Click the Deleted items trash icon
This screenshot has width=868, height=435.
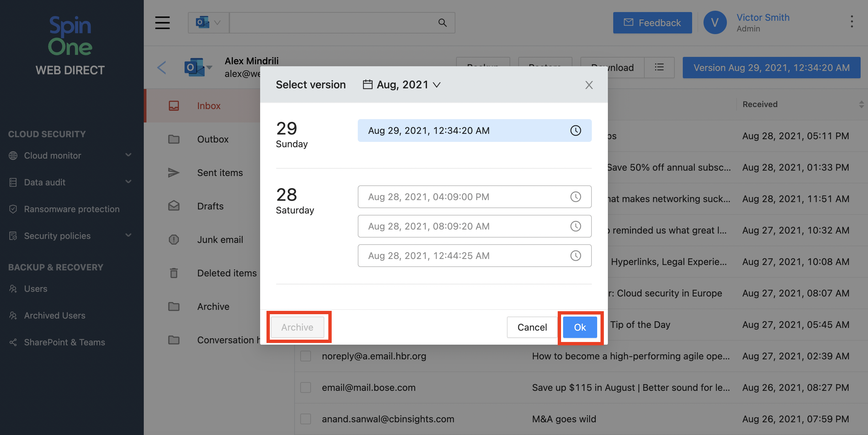[174, 273]
